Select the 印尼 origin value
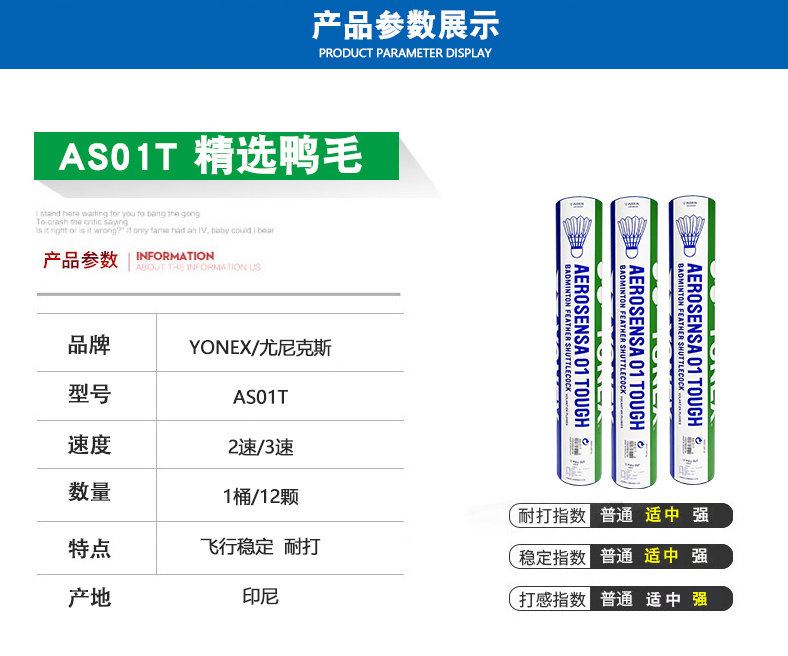 pyautogui.click(x=260, y=596)
